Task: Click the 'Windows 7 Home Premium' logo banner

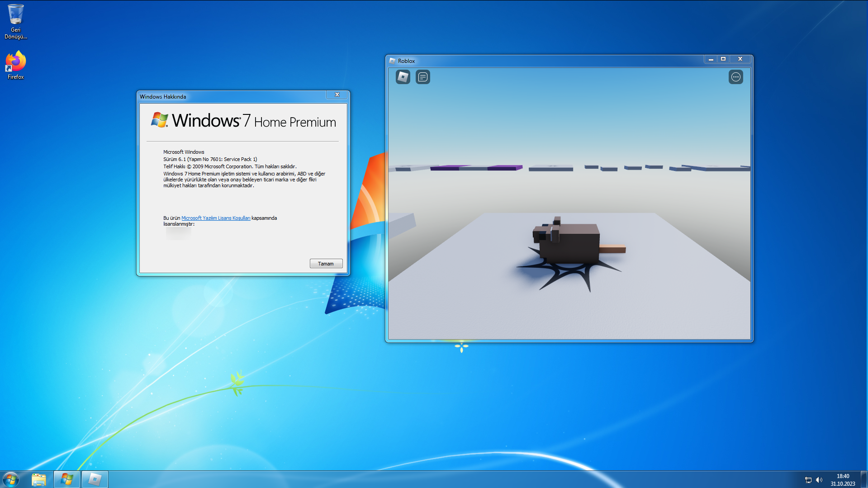Action: (x=243, y=121)
